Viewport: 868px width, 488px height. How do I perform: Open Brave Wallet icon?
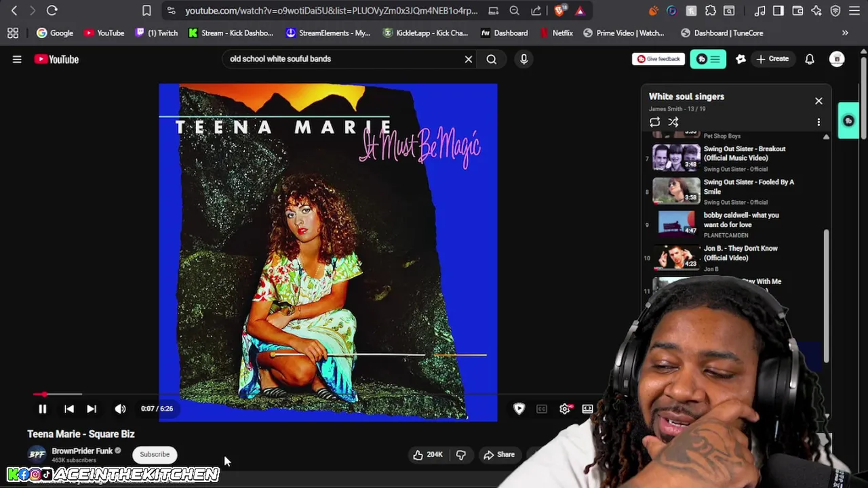click(797, 11)
